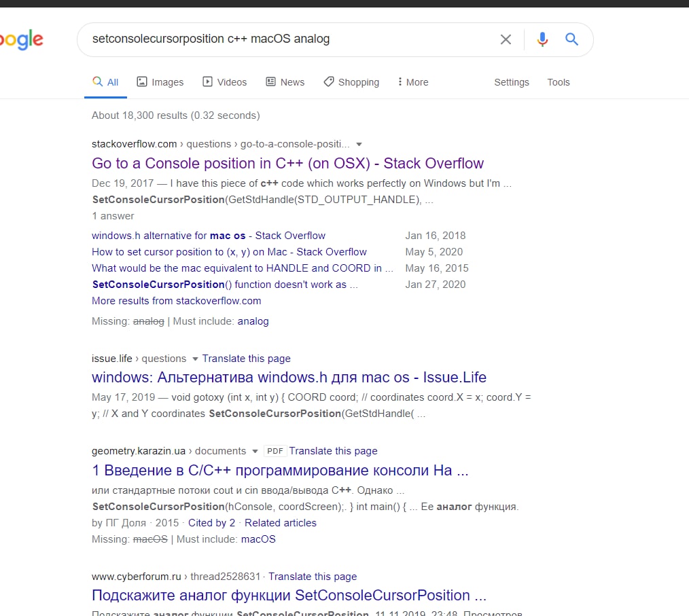Open 'Введение в C/C++ программирование консоли' result
Viewport: 689px width, 616px height.
coord(280,470)
